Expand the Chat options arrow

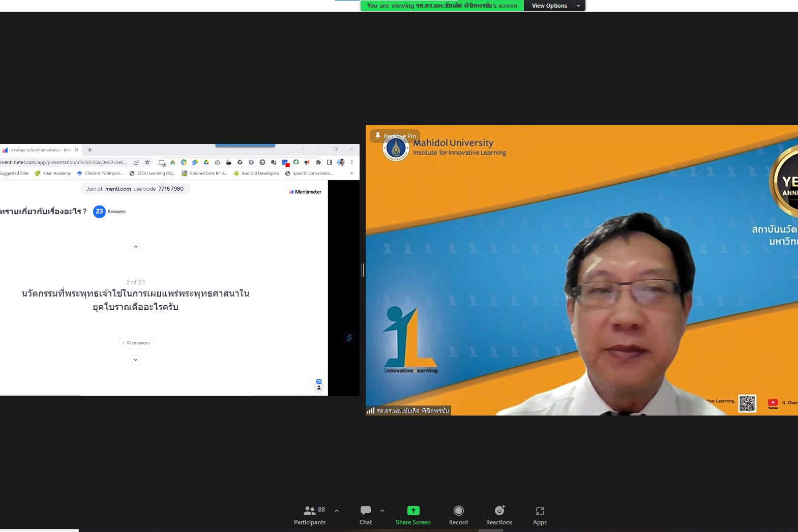(382, 511)
